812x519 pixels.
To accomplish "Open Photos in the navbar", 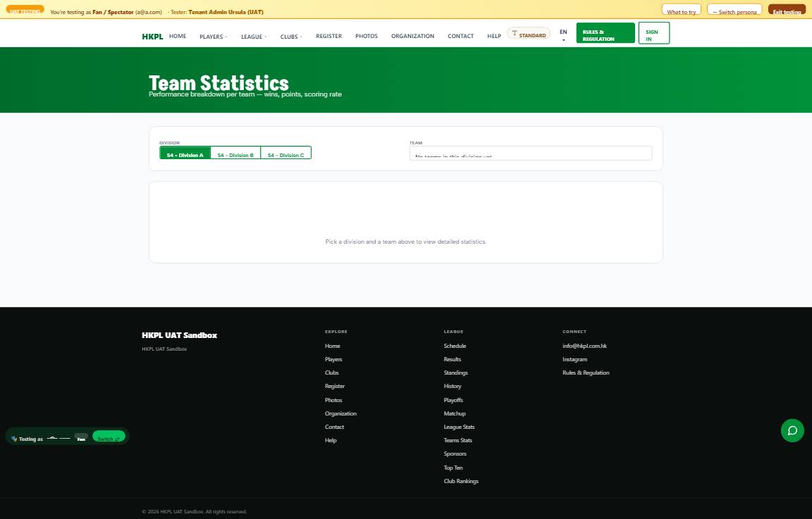I will coord(366,36).
